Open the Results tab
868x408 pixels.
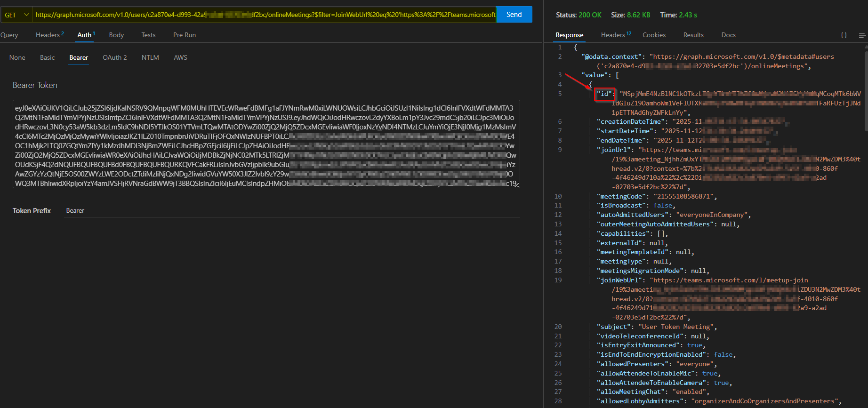click(693, 35)
